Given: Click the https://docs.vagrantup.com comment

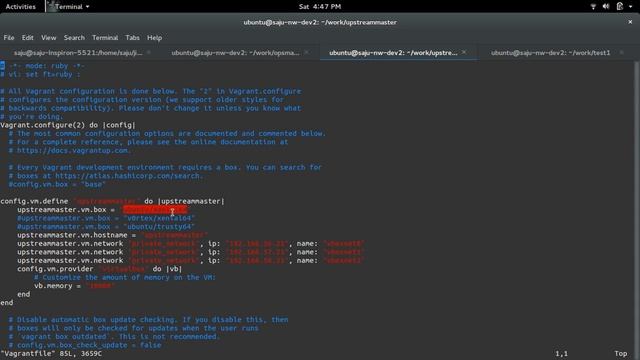Looking at the screenshot, I should point(69,150).
